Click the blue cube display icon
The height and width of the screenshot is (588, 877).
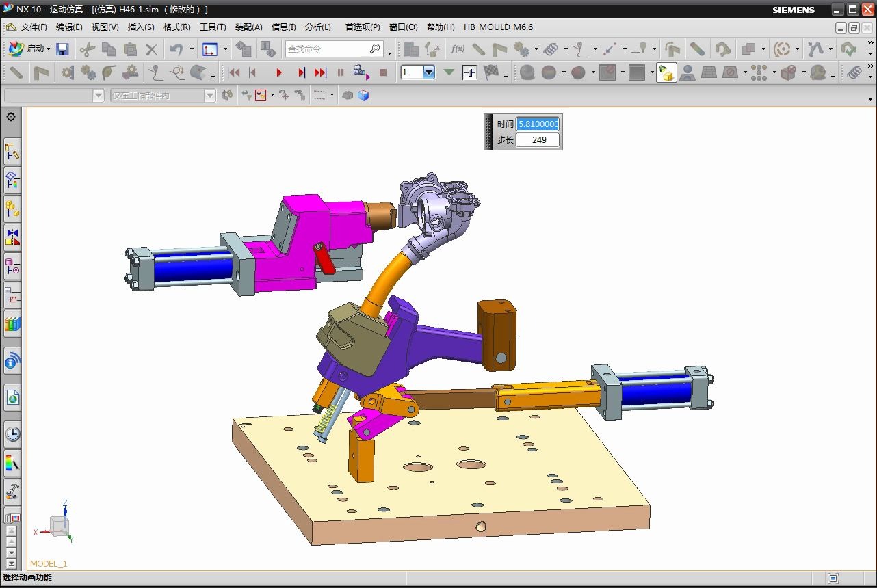(x=363, y=96)
